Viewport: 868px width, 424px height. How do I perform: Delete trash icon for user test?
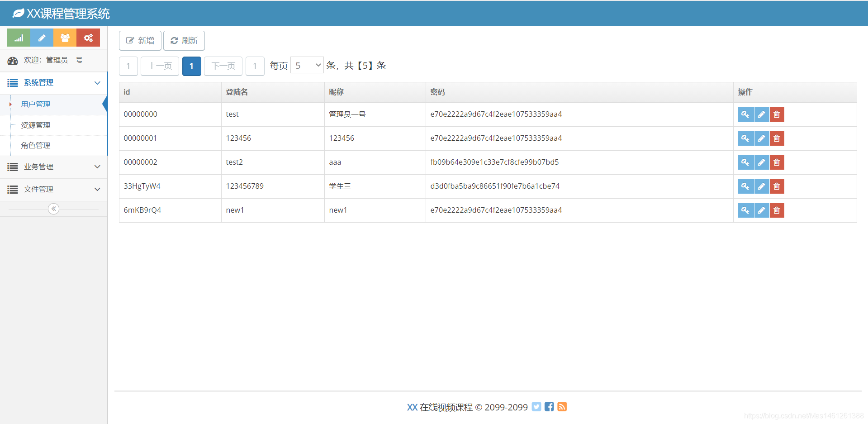pos(777,114)
